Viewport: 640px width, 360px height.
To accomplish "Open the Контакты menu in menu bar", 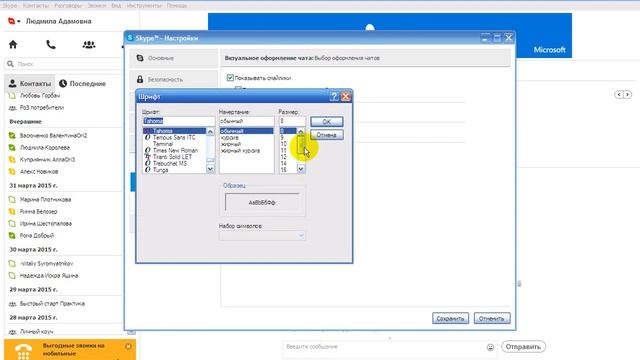I will pos(36,6).
